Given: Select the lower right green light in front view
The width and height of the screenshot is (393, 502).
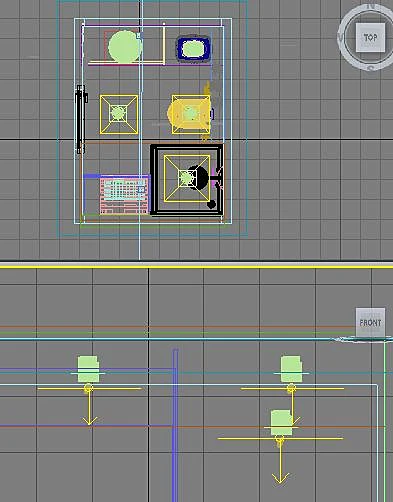Looking at the screenshot, I should 282,423.
